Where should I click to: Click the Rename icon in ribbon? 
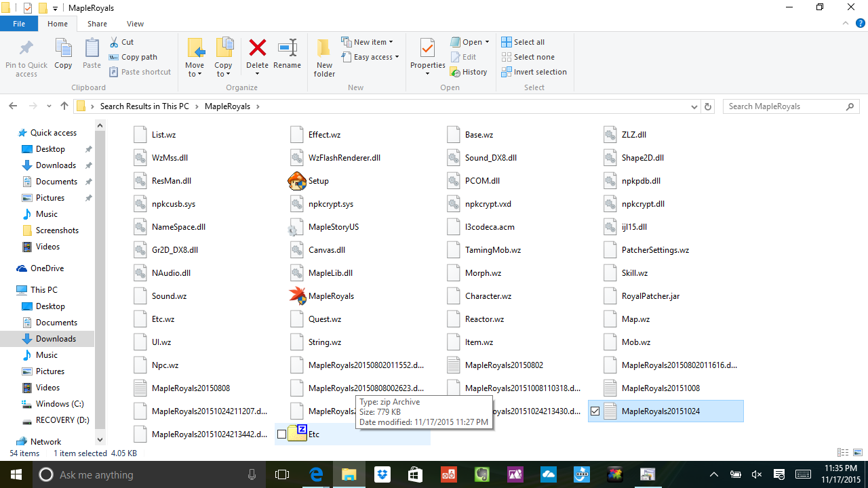pyautogui.click(x=287, y=49)
